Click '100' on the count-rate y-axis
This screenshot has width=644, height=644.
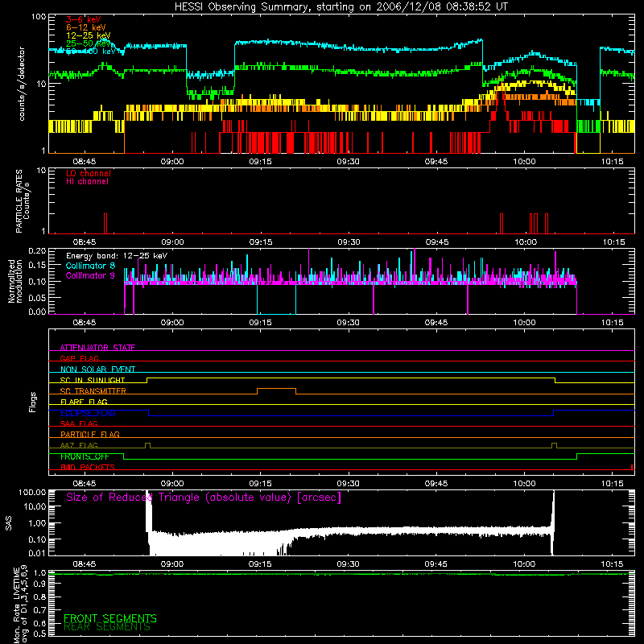point(39,17)
